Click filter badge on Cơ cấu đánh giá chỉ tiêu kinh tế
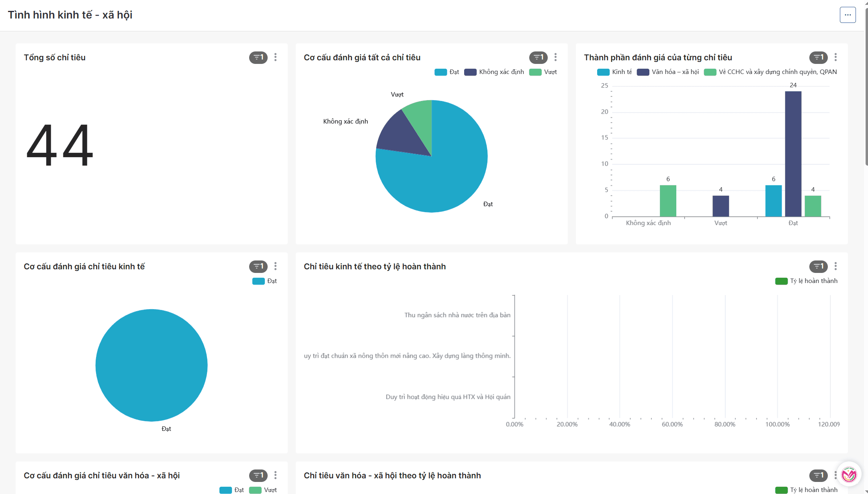 258,266
